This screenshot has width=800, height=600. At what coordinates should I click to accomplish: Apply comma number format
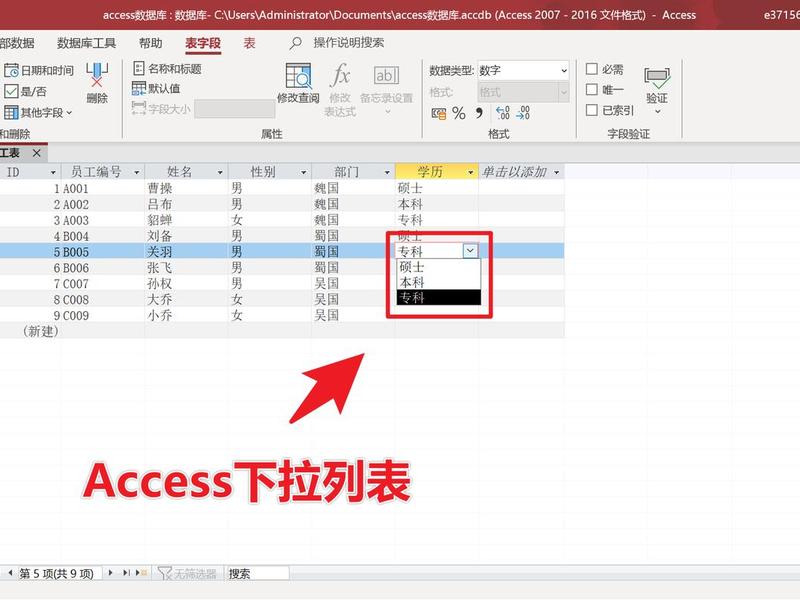point(479,113)
